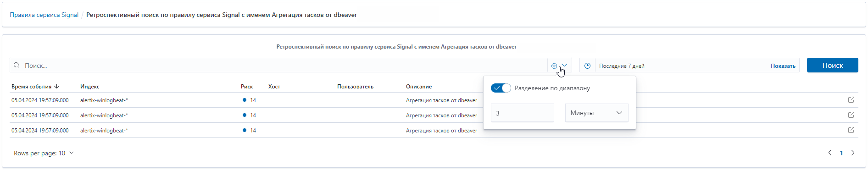Click second row description Агрегация тасков от dbeaver

[441, 115]
